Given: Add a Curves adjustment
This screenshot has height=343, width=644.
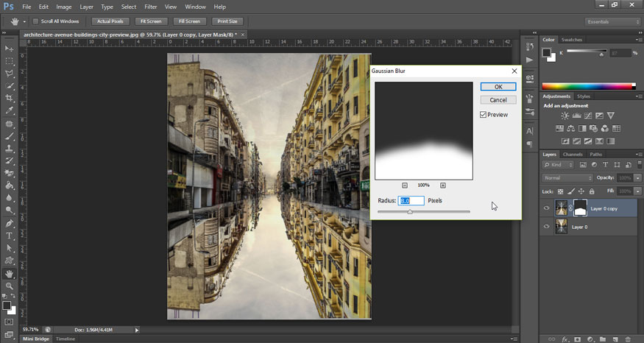Looking at the screenshot, I should click(x=588, y=116).
